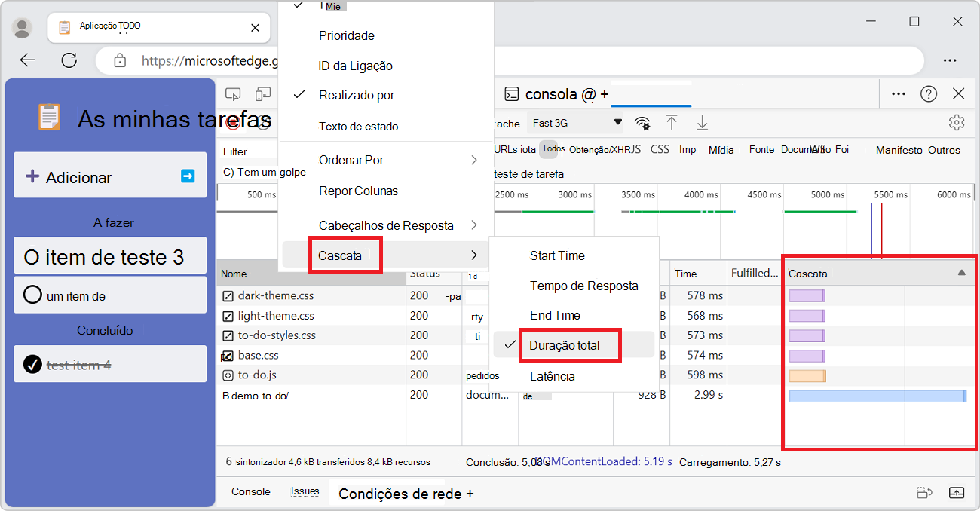This screenshot has width=980, height=511.
Task: Select the device emulation toggle icon
Action: [x=263, y=93]
